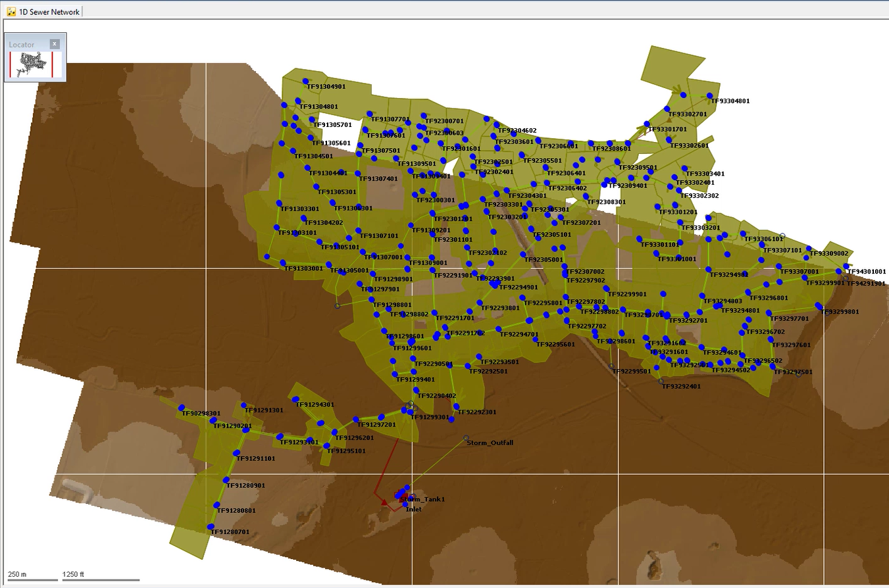Click node label TF91304801

[x=318, y=106]
